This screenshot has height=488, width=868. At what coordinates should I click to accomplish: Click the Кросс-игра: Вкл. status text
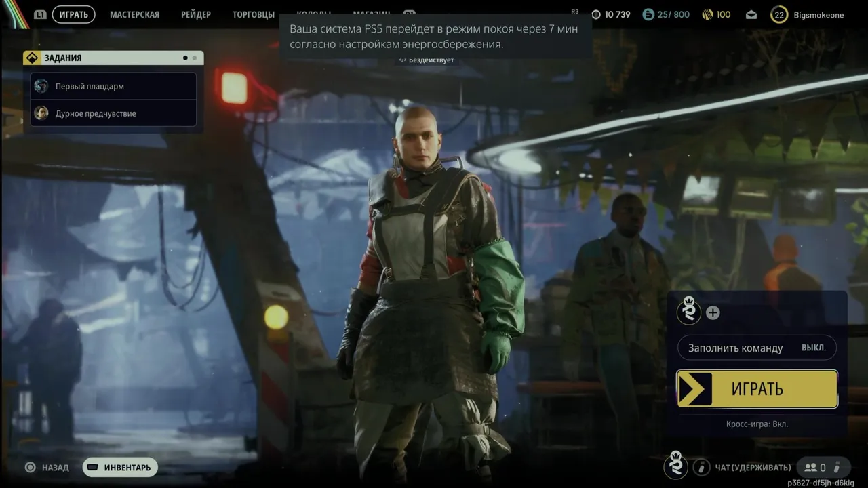757,424
